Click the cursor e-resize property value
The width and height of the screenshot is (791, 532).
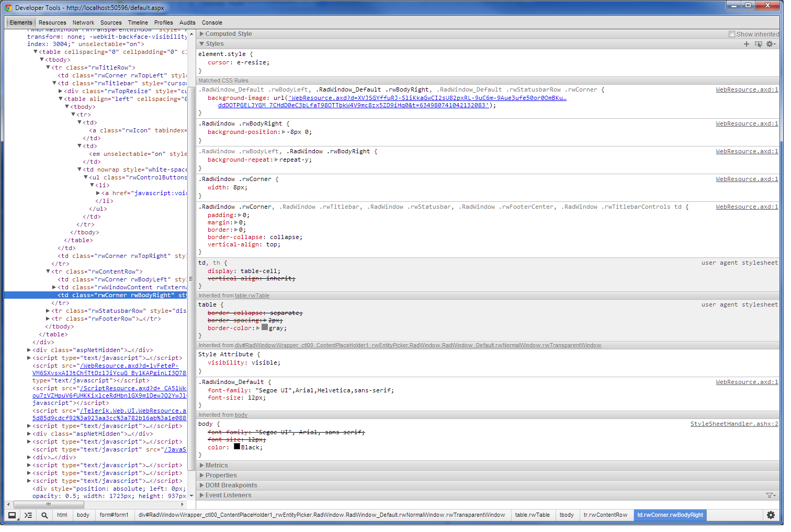[253, 62]
